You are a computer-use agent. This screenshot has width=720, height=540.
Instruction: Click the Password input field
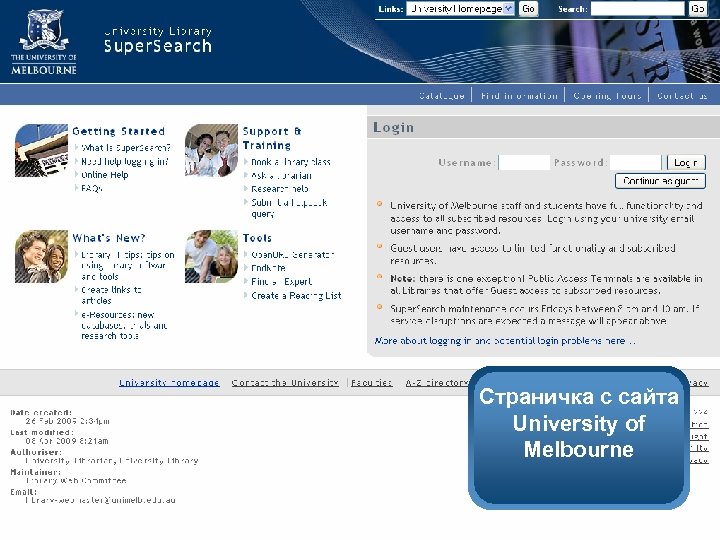click(x=636, y=163)
